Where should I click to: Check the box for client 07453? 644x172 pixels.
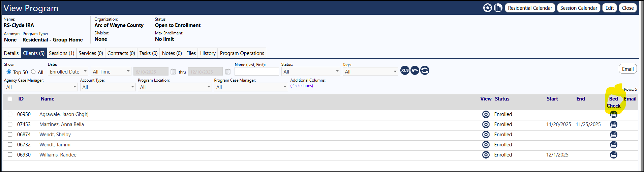[x=10, y=124]
